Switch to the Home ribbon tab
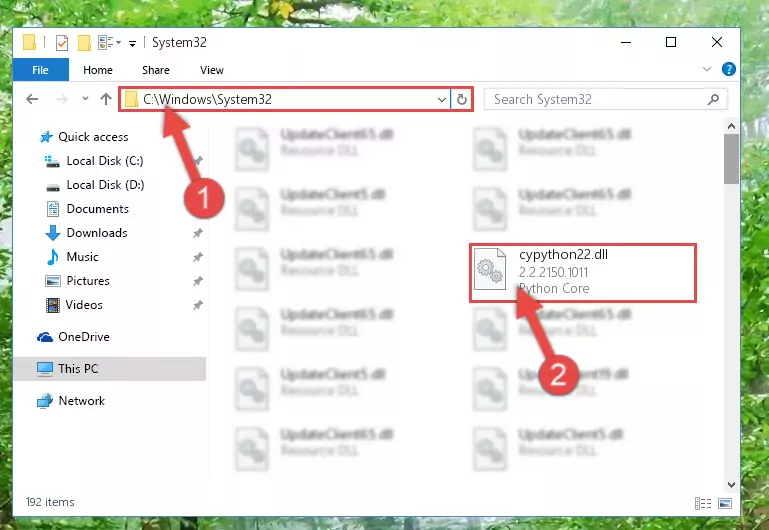This screenshot has height=530, width=769. [x=98, y=70]
